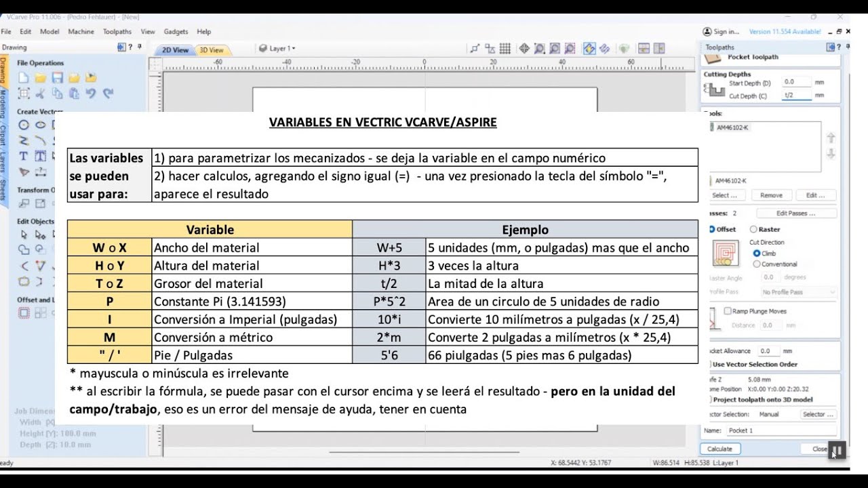Select the Weld vectors tool
The width and height of the screenshot is (868, 488).
(24, 250)
